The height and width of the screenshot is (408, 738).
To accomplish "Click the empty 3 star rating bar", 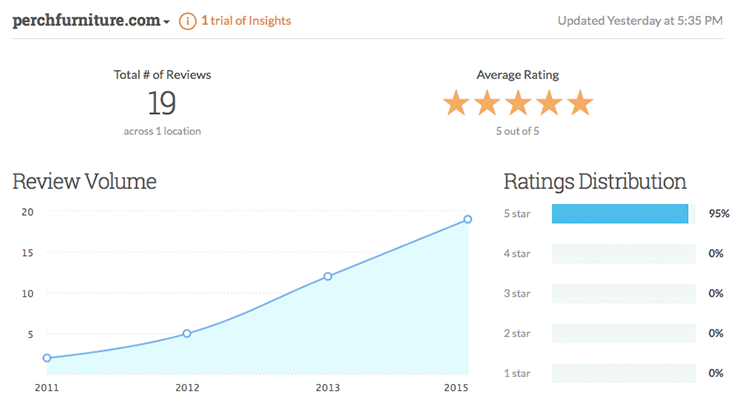I will (x=623, y=294).
